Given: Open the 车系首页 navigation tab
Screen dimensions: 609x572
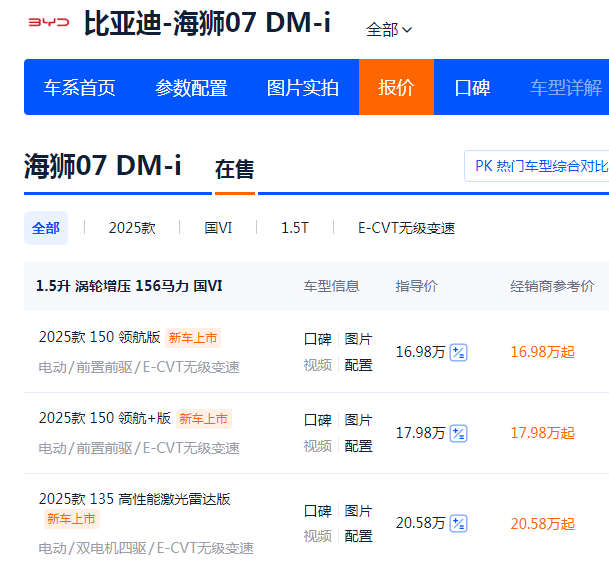Looking at the screenshot, I should [79, 88].
